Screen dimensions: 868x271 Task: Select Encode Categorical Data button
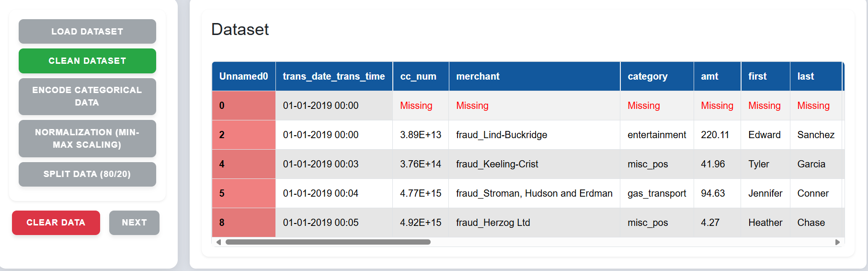(x=87, y=96)
